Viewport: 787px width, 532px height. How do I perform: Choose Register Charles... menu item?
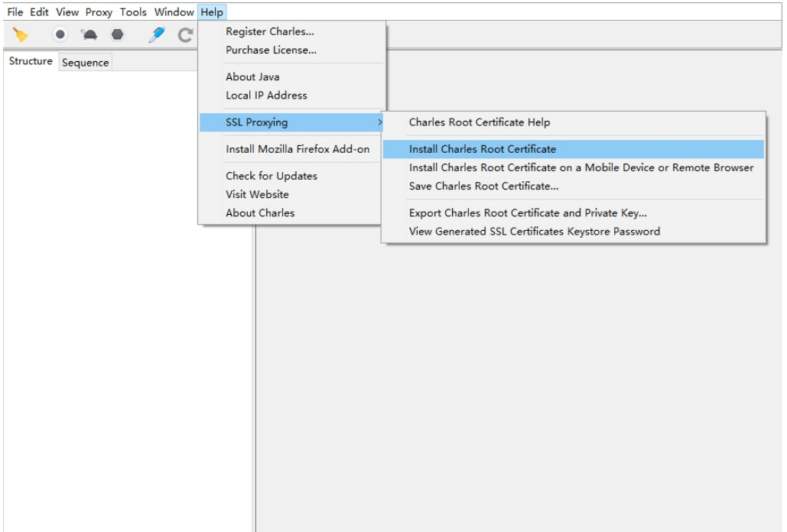292,31
